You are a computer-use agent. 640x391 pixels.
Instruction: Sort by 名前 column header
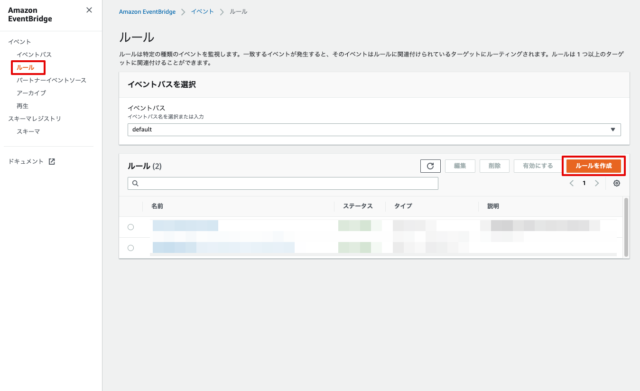point(157,206)
